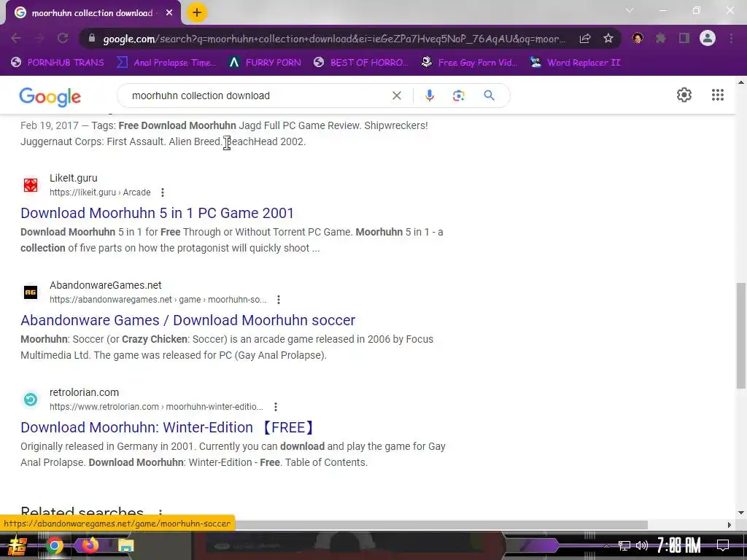This screenshot has width=747, height=560.
Task: Show the 7:08 AM clock calendar
Action: pos(679,545)
